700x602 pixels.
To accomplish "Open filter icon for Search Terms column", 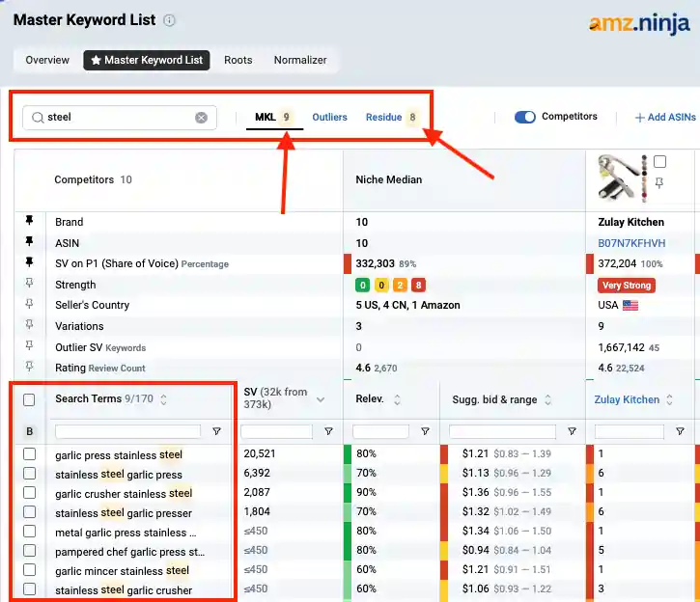I will (216, 431).
